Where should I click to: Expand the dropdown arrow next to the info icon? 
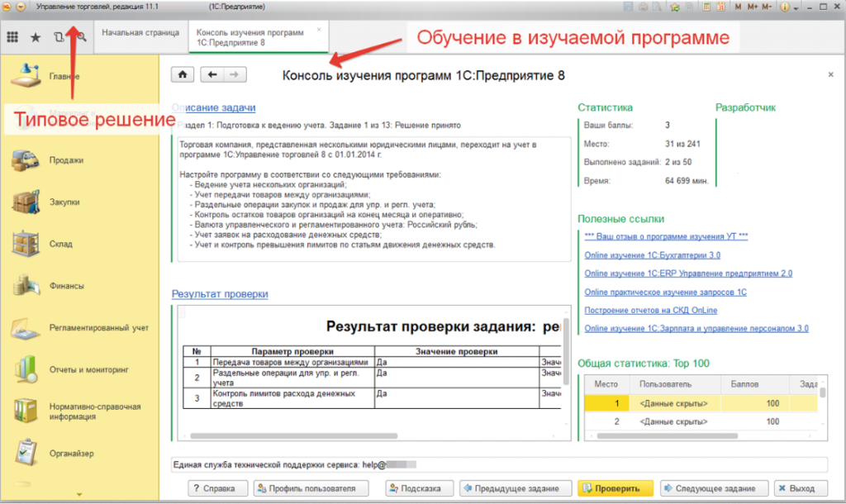coord(796,8)
